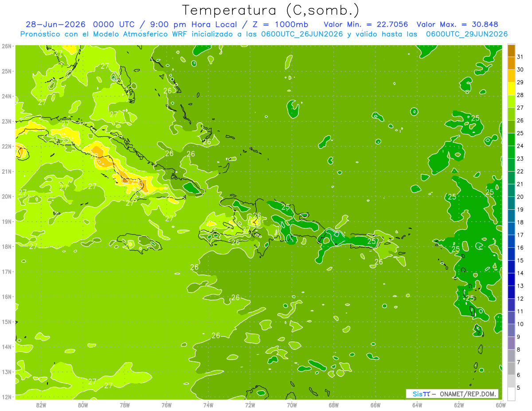
Task: Click the WRF forecast description line
Action: pyautogui.click(x=264, y=34)
